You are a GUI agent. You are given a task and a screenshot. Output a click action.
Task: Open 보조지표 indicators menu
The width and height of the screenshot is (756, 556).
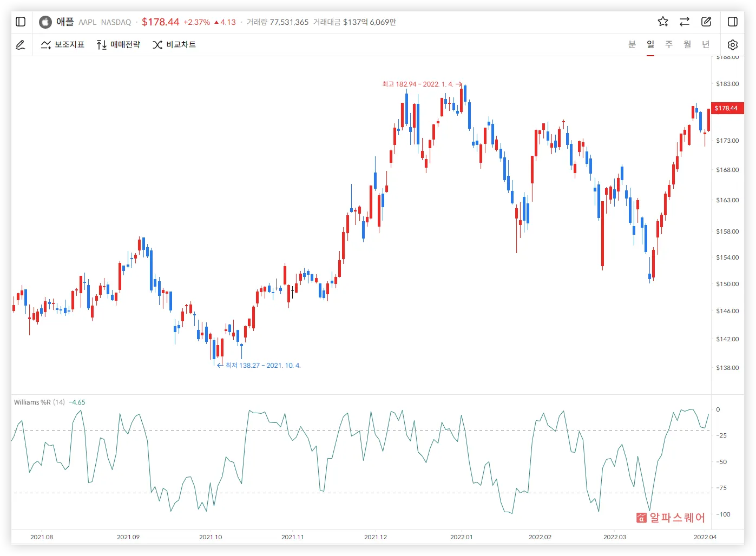click(x=63, y=45)
